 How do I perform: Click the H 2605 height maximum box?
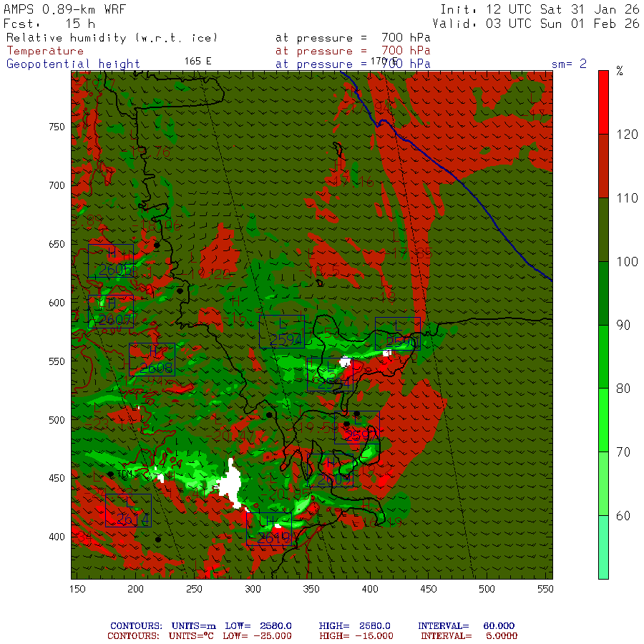click(111, 261)
